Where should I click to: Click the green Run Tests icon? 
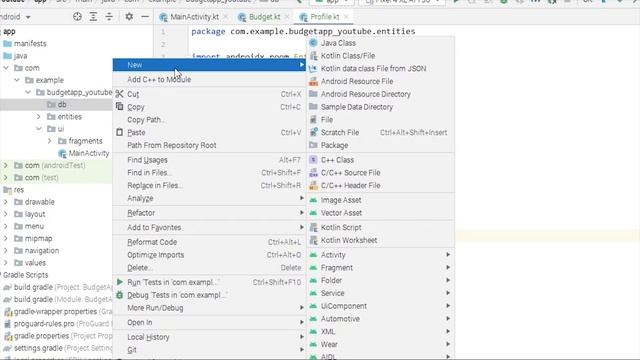pyautogui.click(x=119, y=282)
